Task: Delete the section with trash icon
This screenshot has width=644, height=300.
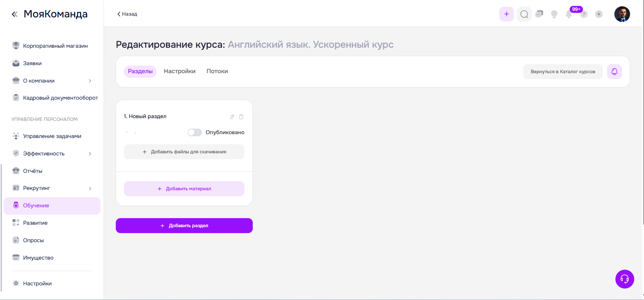Action: [x=241, y=117]
